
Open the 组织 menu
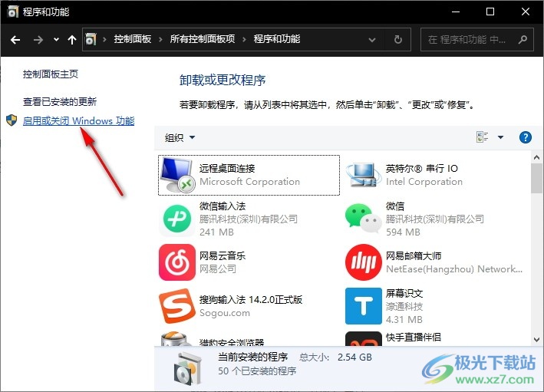(180, 138)
